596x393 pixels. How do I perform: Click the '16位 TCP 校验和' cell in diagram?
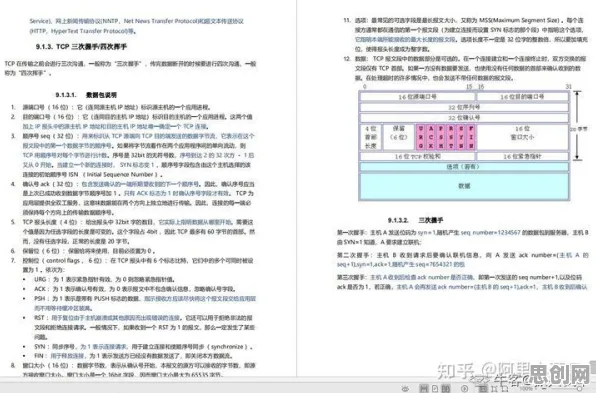417,156
